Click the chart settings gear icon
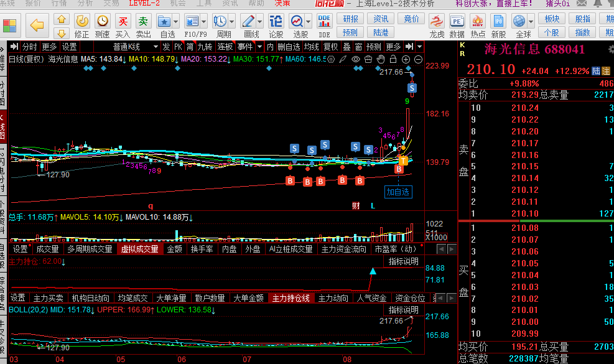The height and width of the screenshot is (364, 614). point(332,60)
